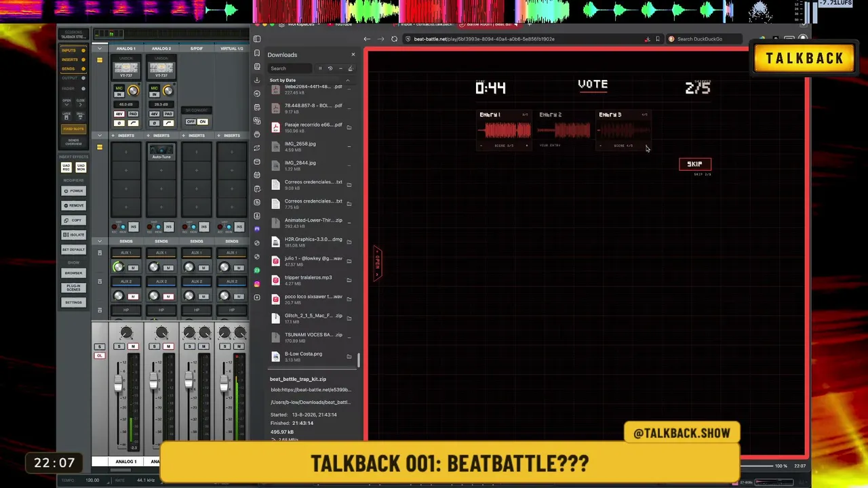Toggle UAD MON insert effects mode
This screenshot has height=488, width=868.
tap(80, 166)
